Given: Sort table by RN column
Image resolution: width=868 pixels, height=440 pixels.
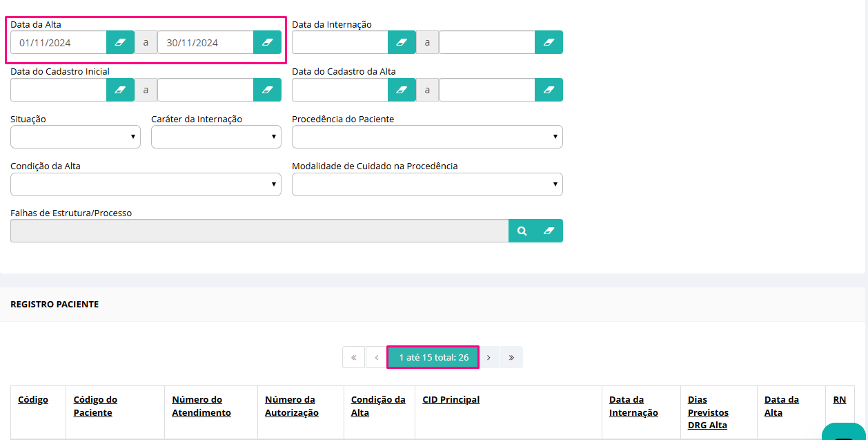Looking at the screenshot, I should point(839,399).
